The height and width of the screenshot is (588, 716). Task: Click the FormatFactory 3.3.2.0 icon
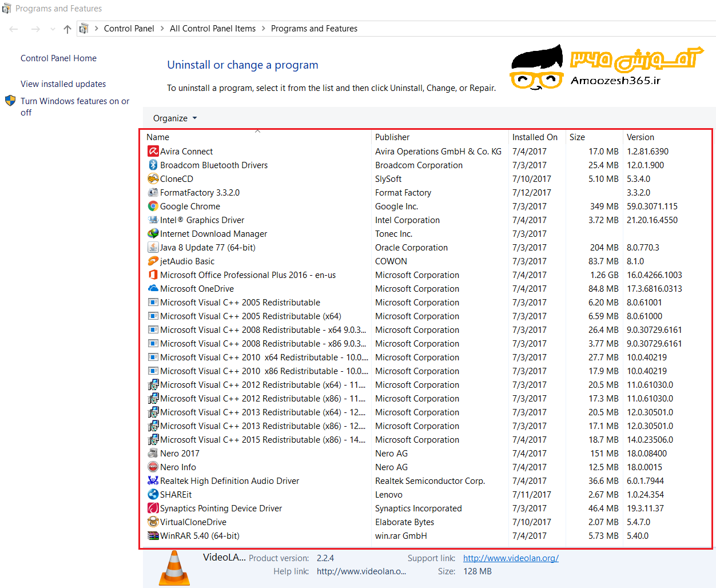tap(153, 192)
